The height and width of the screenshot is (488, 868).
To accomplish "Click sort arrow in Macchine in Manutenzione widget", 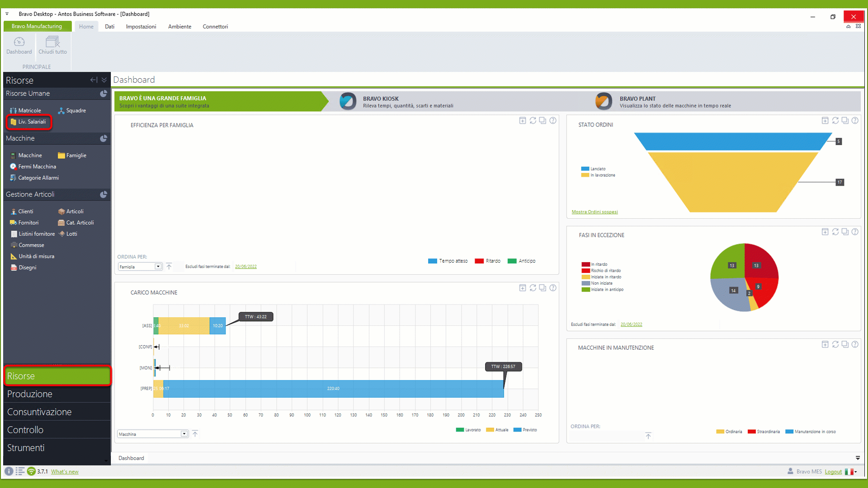I will point(648,436).
